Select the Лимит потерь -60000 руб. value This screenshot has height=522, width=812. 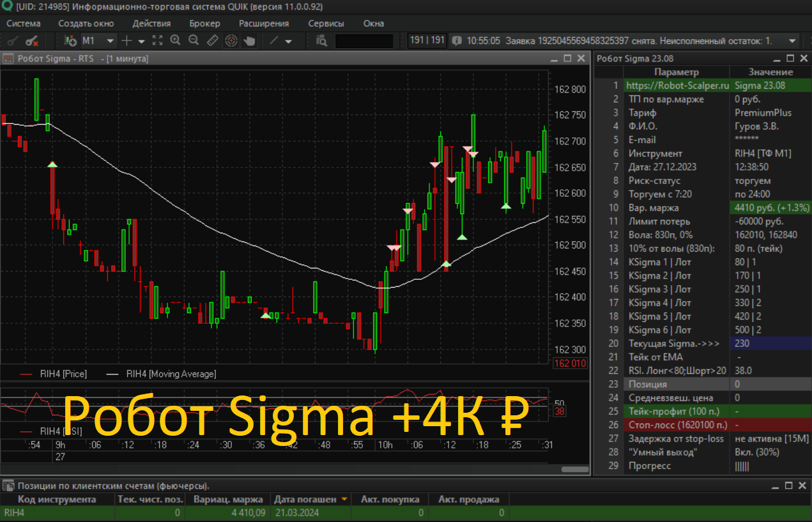[770, 221]
